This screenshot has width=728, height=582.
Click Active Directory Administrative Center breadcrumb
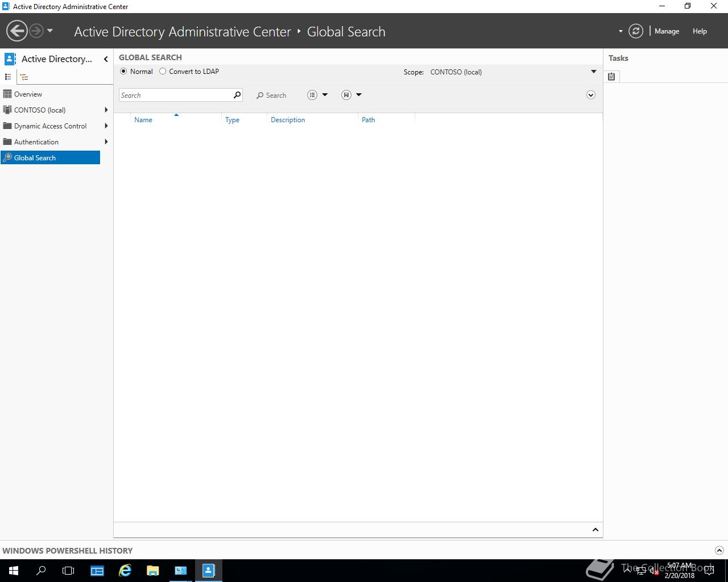[x=183, y=32]
